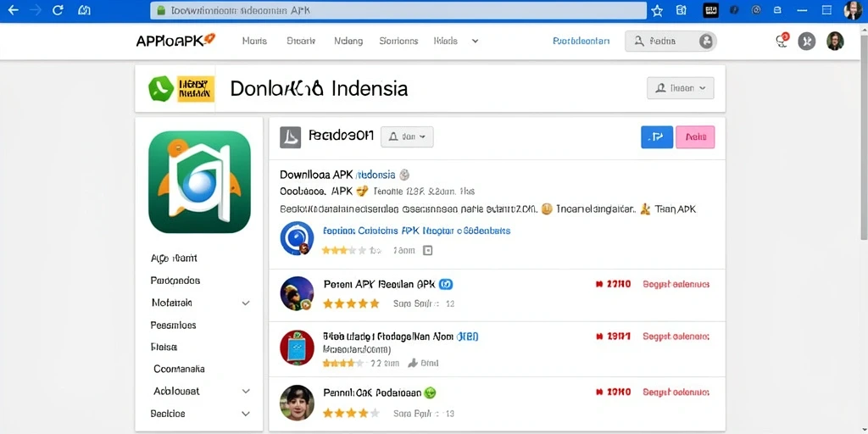Click the bookmark star icon

657,10
